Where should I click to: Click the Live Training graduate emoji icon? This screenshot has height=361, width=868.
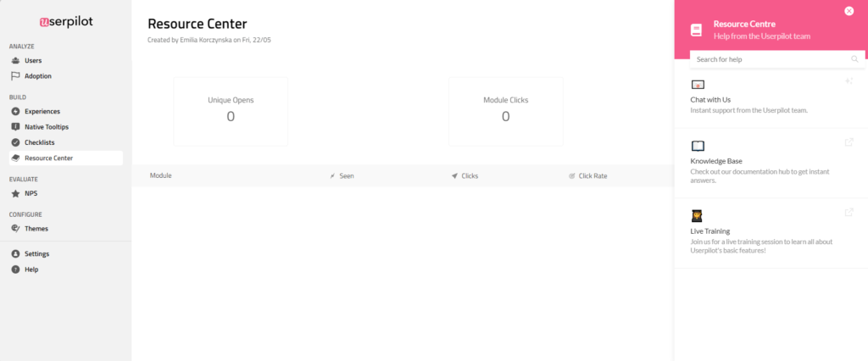click(x=697, y=216)
